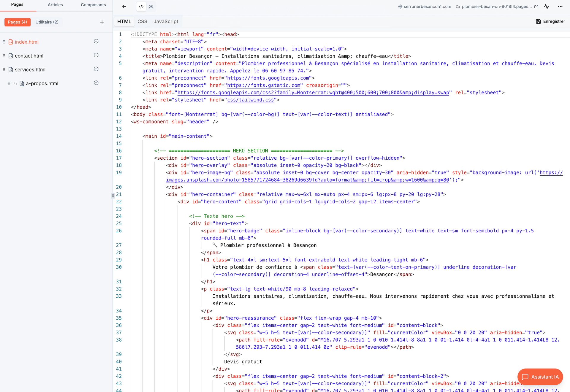
Task: Click the file icon of contact.html
Action: pyautogui.click(x=11, y=56)
